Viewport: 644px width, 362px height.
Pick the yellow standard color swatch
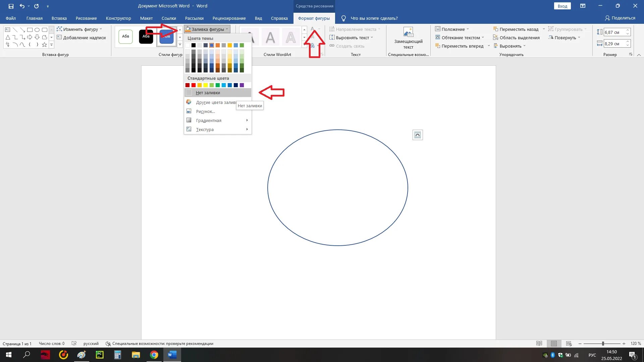[206, 85]
